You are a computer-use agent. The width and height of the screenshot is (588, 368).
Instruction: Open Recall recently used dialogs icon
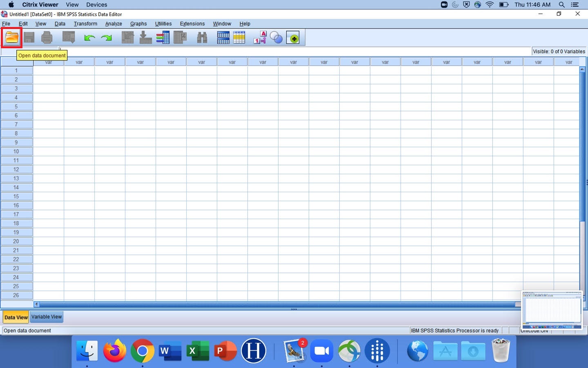click(69, 38)
